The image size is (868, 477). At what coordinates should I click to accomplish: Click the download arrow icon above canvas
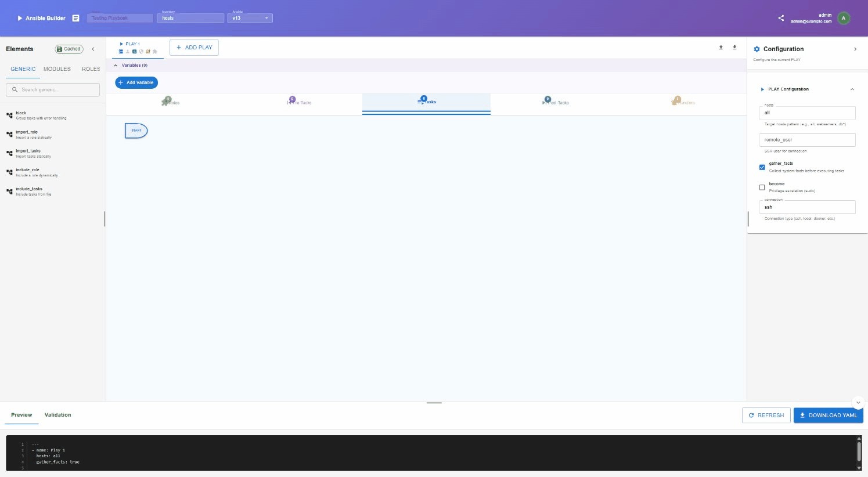click(734, 48)
